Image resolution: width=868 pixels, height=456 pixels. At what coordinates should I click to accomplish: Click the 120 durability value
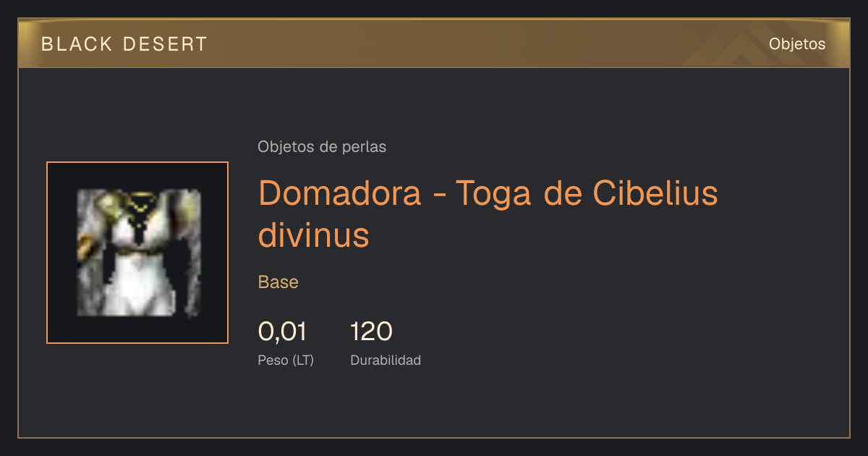point(371,332)
